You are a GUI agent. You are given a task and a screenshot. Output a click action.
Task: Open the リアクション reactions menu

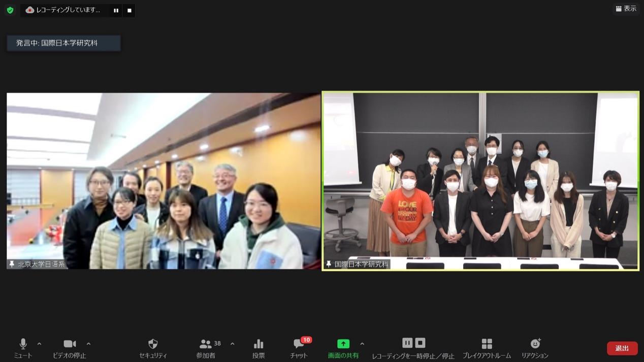(535, 348)
